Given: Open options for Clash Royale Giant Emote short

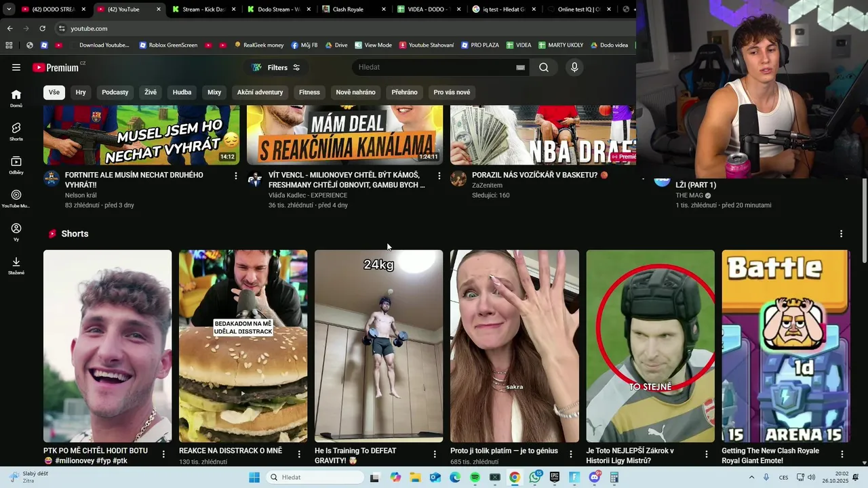Looking at the screenshot, I should [x=842, y=454].
